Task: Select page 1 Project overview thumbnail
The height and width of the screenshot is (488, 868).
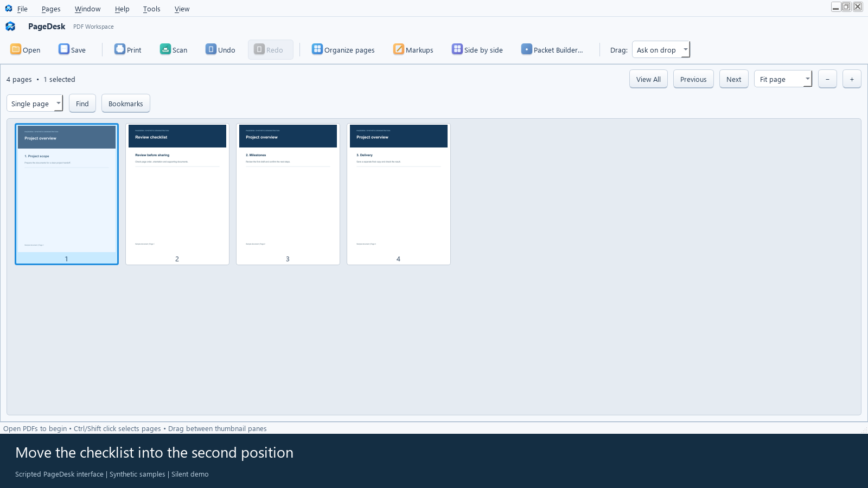Action: click(x=67, y=194)
